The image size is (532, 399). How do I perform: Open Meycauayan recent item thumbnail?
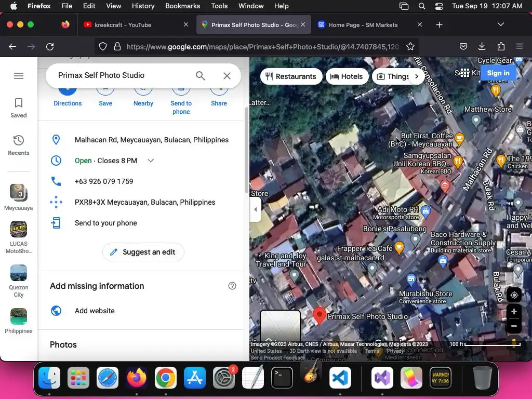19,193
